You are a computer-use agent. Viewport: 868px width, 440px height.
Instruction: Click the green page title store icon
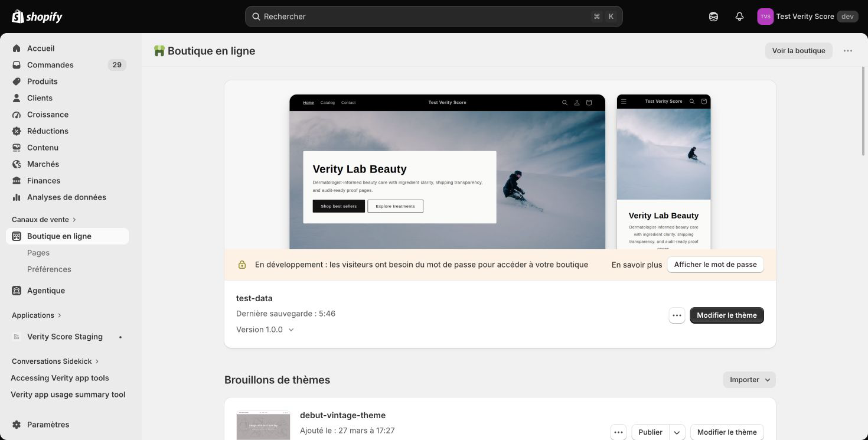pos(159,51)
